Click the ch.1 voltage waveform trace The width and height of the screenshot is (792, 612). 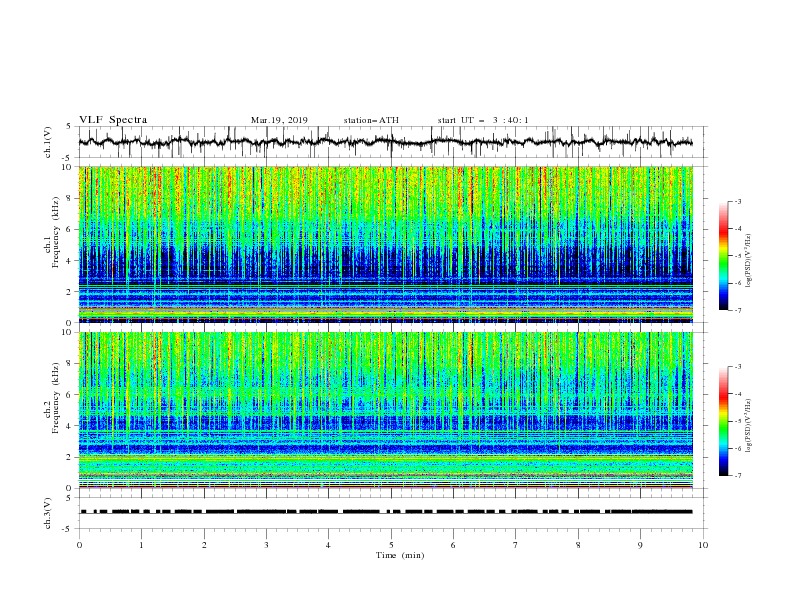point(385,142)
